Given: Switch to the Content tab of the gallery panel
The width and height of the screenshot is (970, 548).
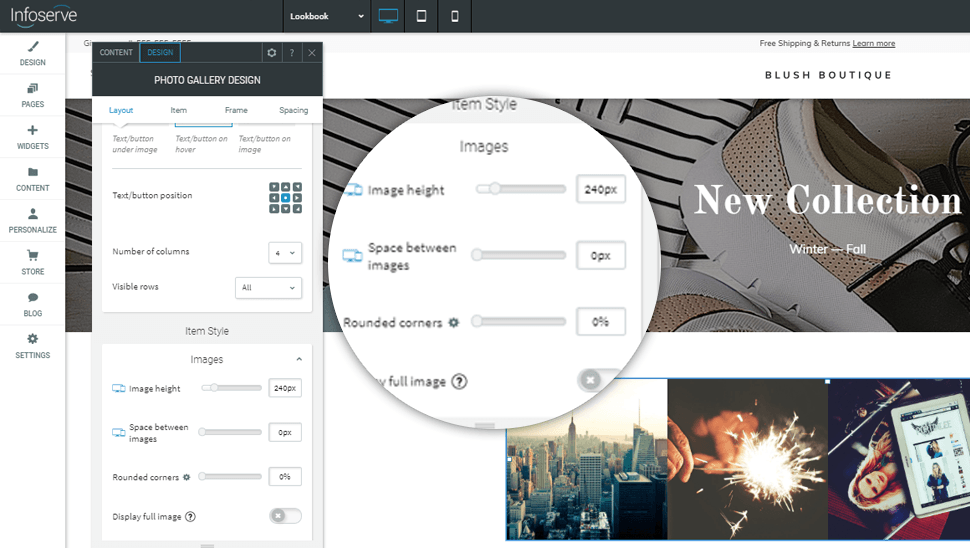Looking at the screenshot, I should (116, 53).
